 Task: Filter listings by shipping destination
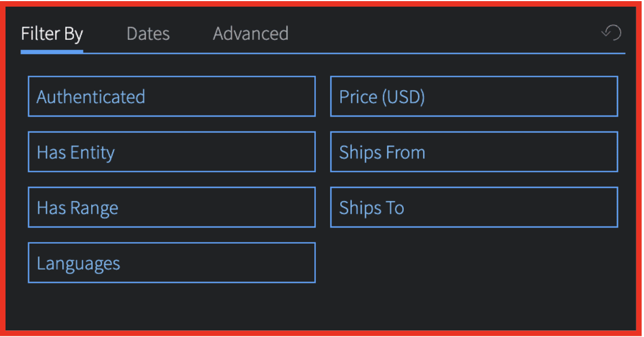[474, 207]
